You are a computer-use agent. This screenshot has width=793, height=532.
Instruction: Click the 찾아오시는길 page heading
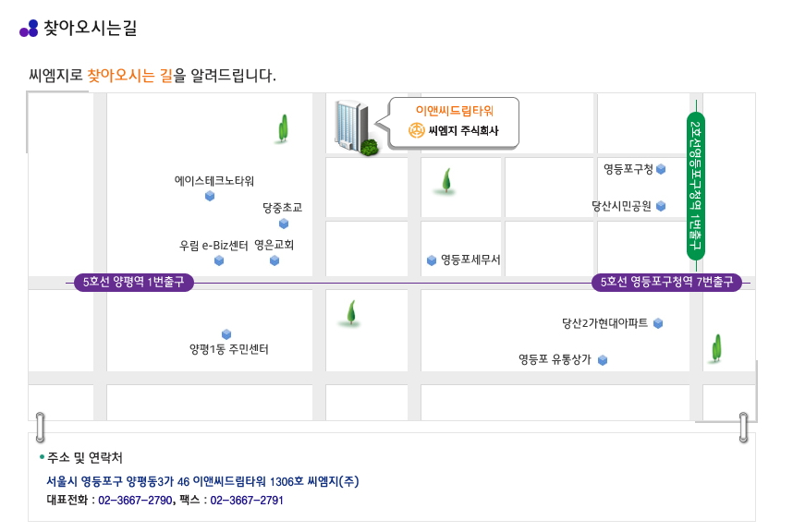90,29
